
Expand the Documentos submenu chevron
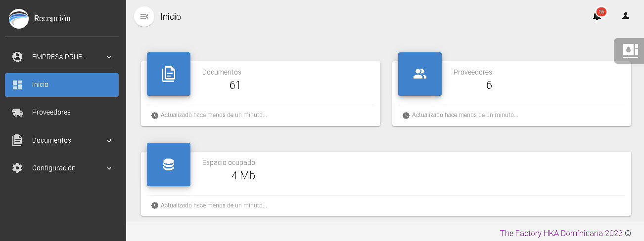[x=109, y=141]
